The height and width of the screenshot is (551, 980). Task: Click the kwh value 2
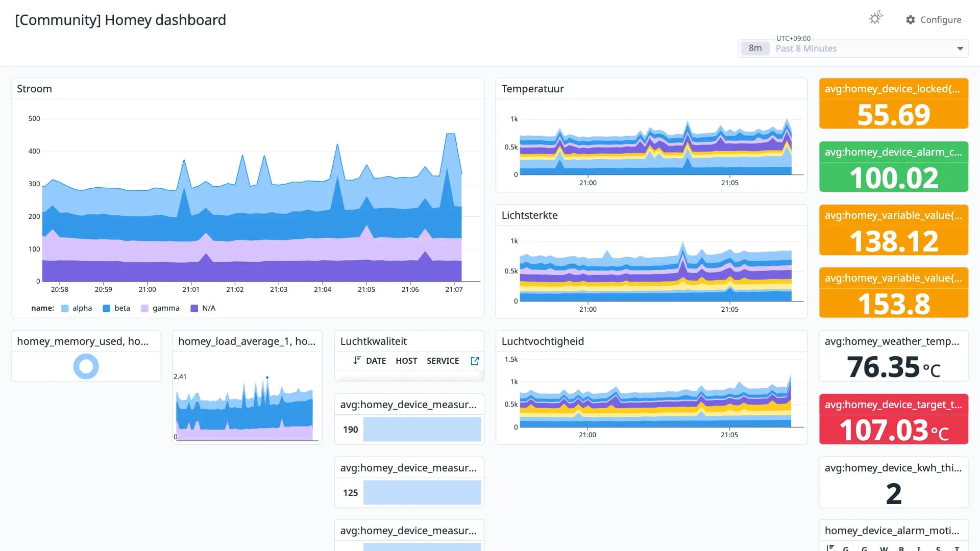click(x=893, y=493)
